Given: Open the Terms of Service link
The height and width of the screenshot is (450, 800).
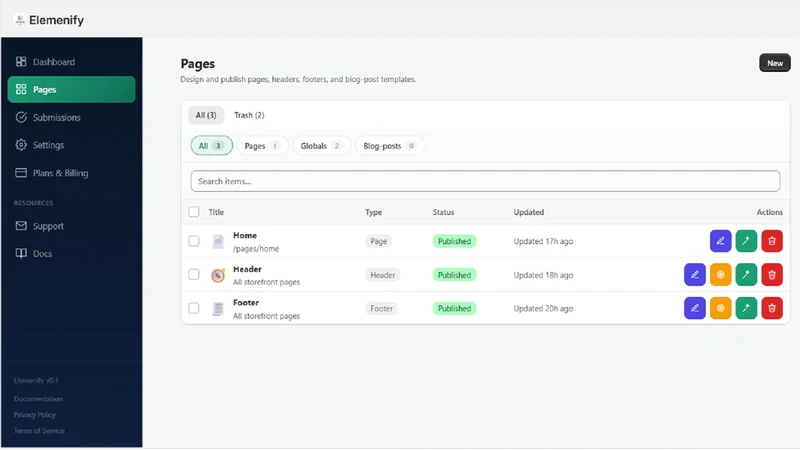Looking at the screenshot, I should (x=39, y=431).
